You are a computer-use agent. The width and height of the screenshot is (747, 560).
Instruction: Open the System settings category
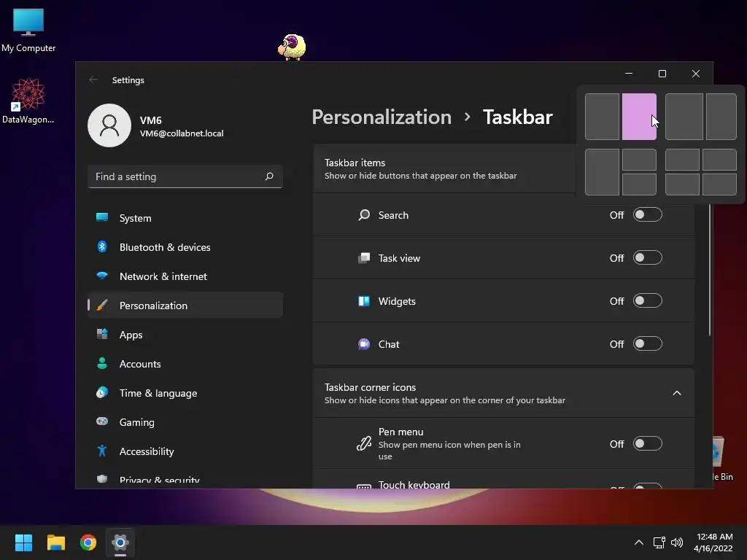[x=185, y=218]
